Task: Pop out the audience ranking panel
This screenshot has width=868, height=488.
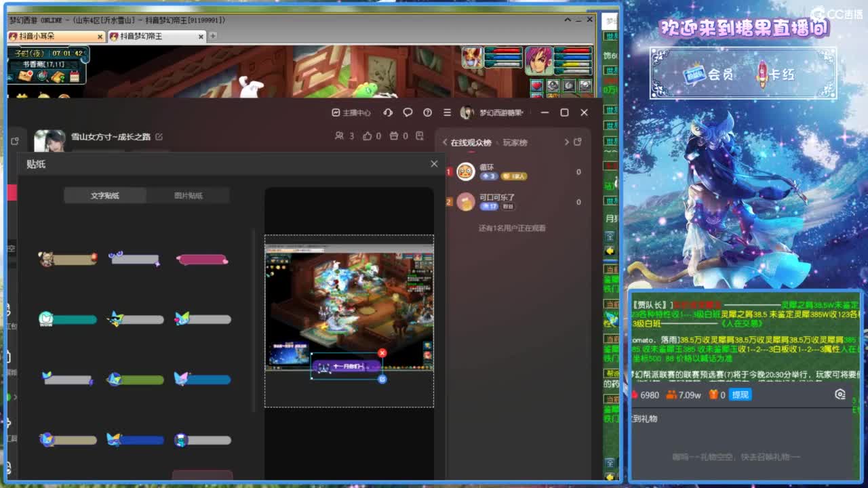Action: (x=578, y=142)
